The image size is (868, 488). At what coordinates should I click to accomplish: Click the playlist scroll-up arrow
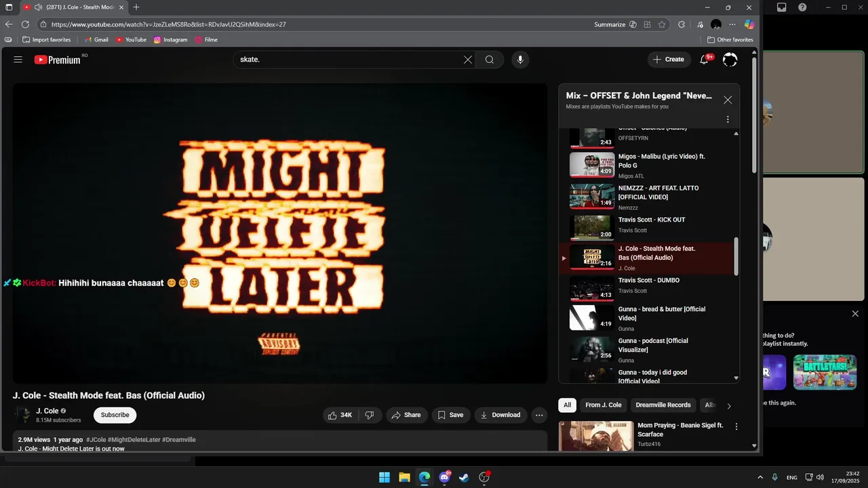pos(736,134)
